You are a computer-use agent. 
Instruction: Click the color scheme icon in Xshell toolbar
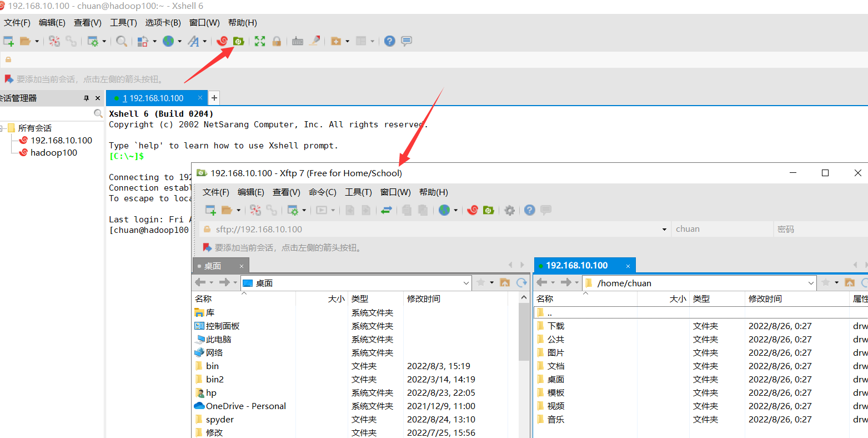(x=143, y=41)
